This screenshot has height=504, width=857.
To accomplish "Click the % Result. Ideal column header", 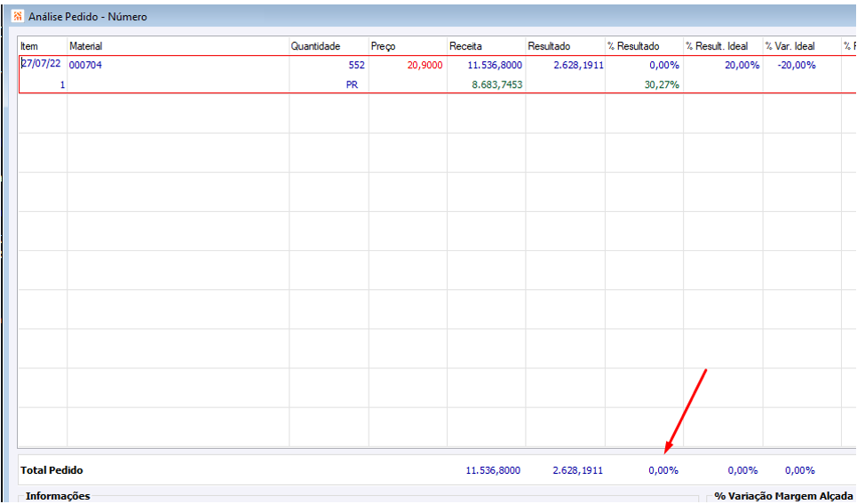I will click(x=717, y=46).
